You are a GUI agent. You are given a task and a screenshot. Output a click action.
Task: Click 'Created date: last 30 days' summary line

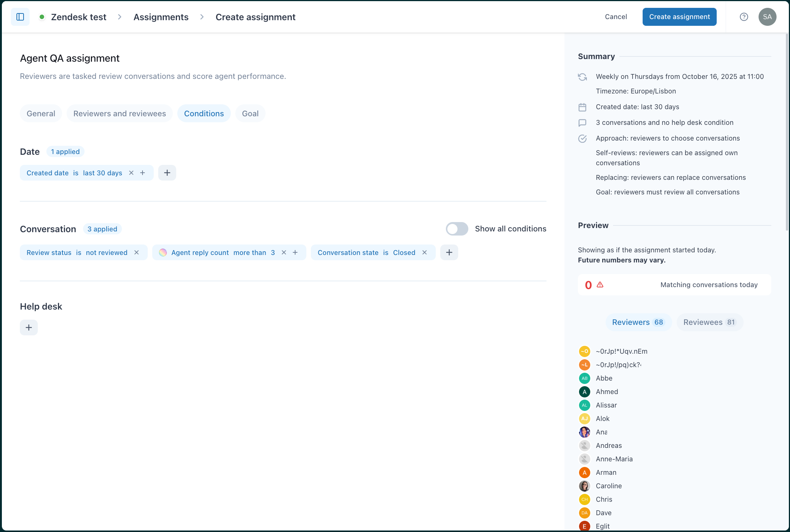click(x=637, y=107)
